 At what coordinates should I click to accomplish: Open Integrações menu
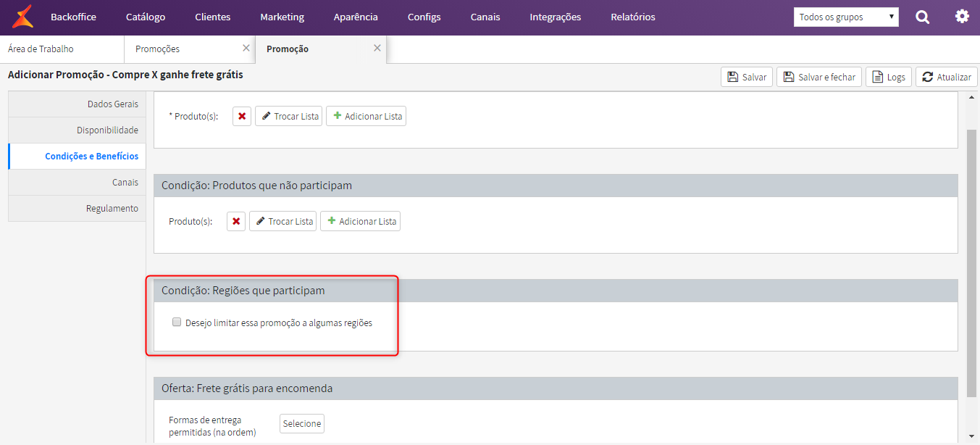pyautogui.click(x=556, y=17)
